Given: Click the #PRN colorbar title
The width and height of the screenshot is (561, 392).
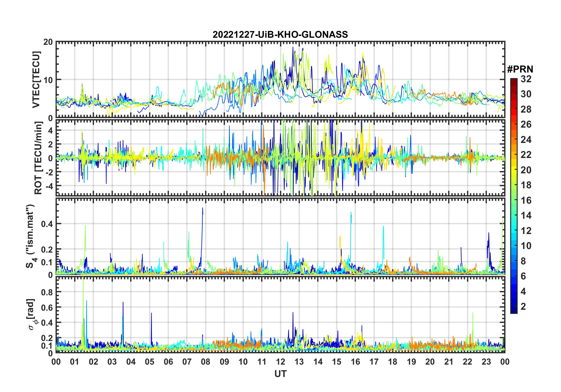Looking at the screenshot, I should click(520, 69).
